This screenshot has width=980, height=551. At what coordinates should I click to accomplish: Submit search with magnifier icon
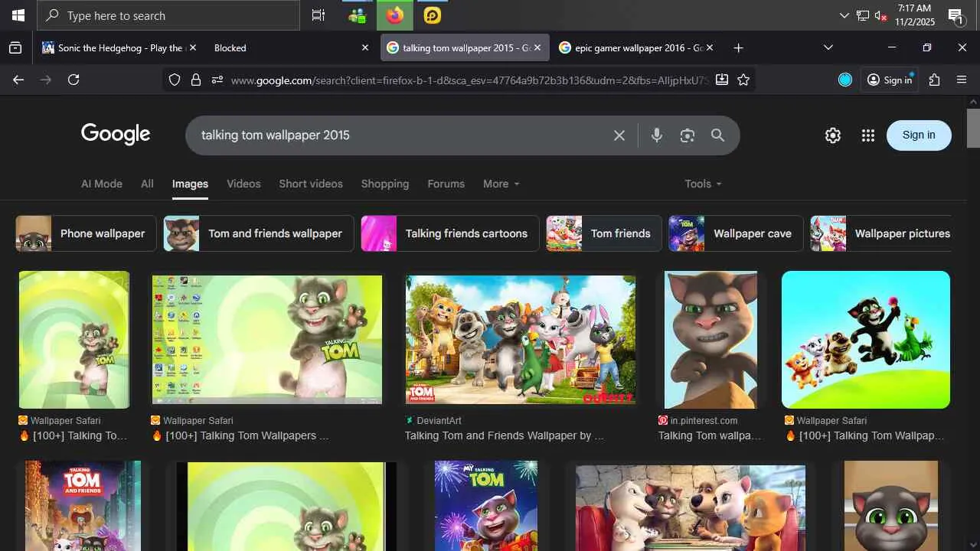point(717,135)
